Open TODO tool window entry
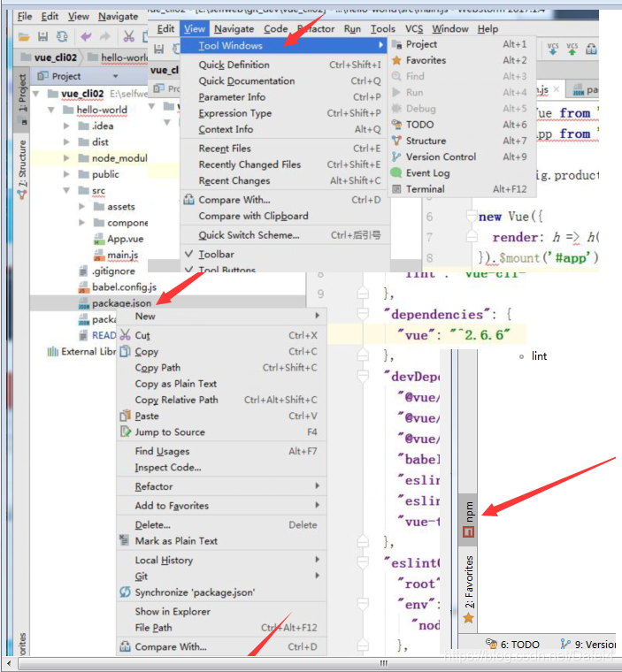This screenshot has height=672, width=622. tap(462, 125)
